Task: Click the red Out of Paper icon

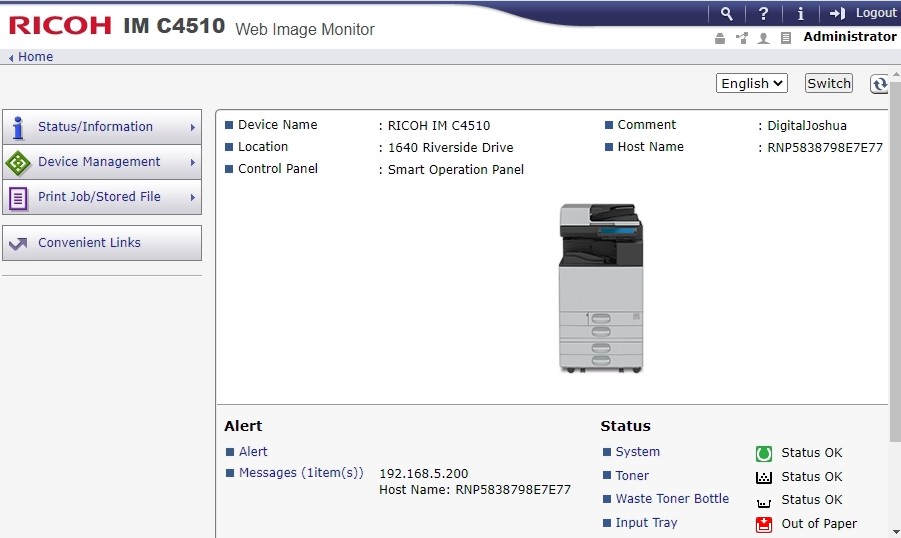Action: pyautogui.click(x=764, y=524)
